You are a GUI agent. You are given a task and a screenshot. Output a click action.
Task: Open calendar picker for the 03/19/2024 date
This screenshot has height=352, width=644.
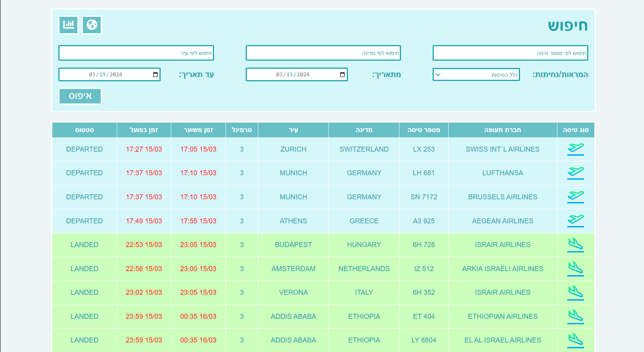(x=155, y=75)
